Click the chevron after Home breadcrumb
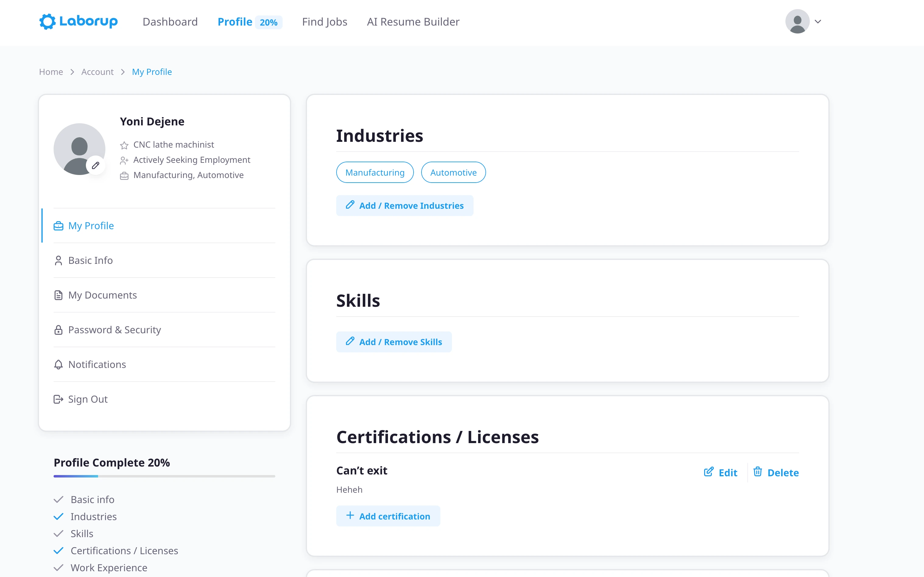 [72, 72]
